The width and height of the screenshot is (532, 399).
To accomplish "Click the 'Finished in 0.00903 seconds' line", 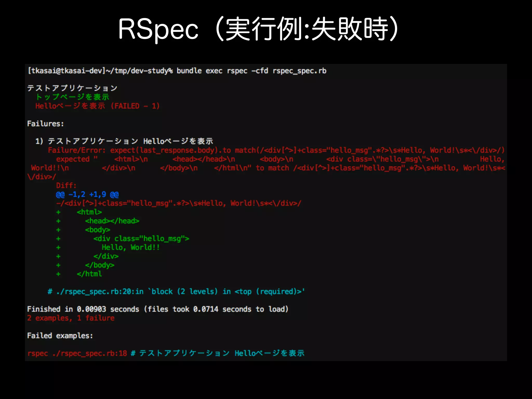I will point(158,309).
